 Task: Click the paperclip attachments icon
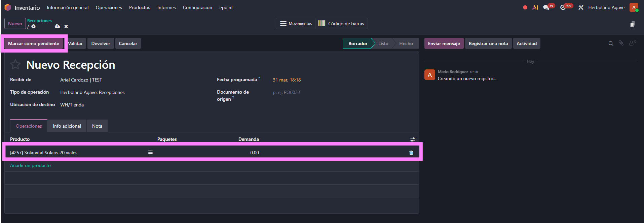[621, 43]
